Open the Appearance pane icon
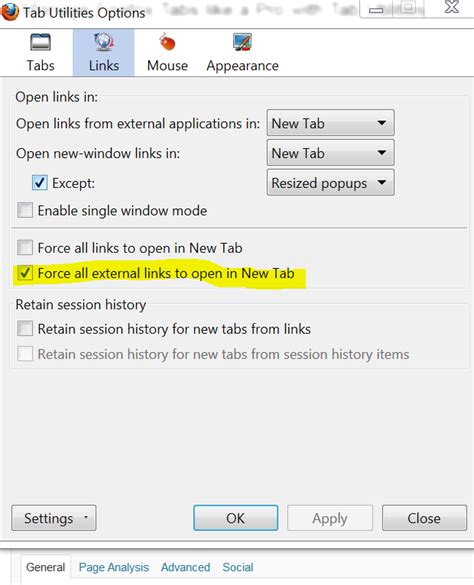This screenshot has height=585, width=474. (x=242, y=42)
